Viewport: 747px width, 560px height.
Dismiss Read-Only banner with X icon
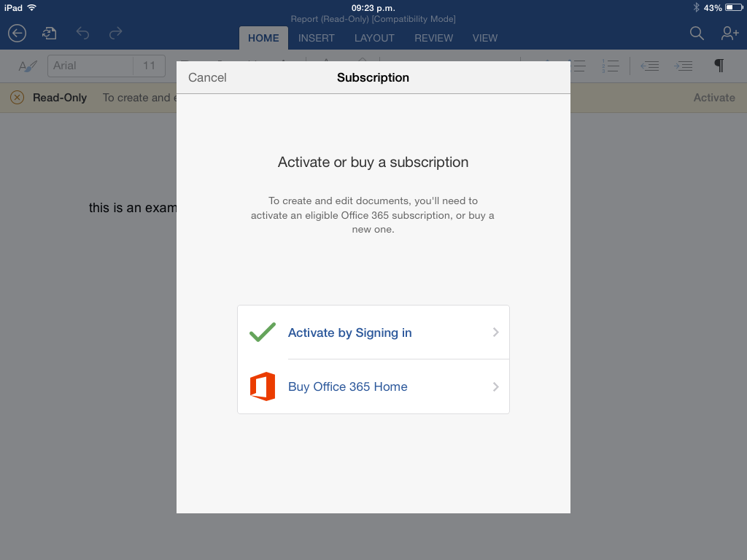pyautogui.click(x=18, y=98)
